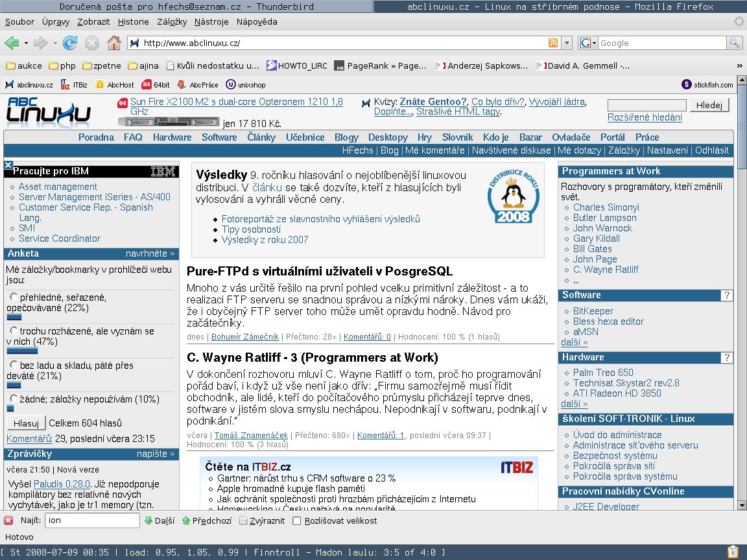Show more bookmarks with the toolbar chevron
The height and width of the screenshot is (560, 747).
point(739,65)
